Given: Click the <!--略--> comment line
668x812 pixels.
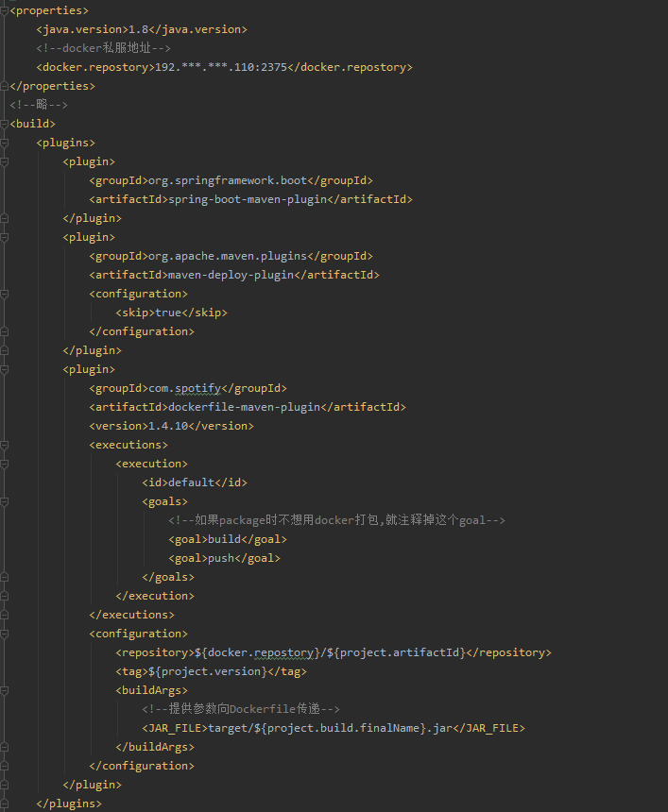Looking at the screenshot, I should click(x=39, y=105).
